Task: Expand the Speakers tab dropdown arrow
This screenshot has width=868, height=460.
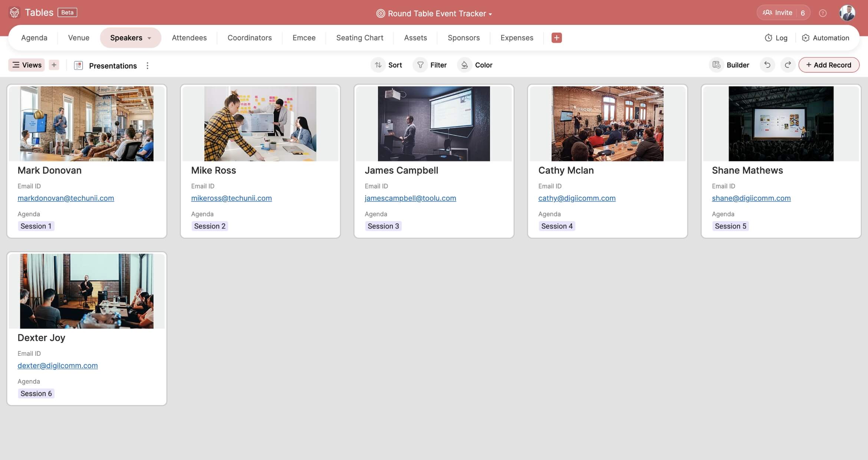Action: tap(149, 38)
